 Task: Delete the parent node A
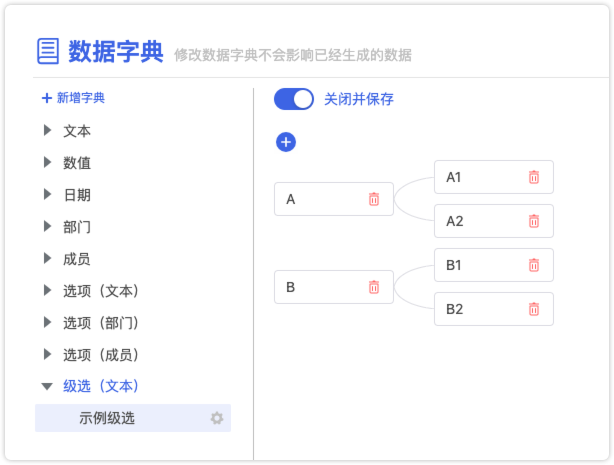[374, 199]
